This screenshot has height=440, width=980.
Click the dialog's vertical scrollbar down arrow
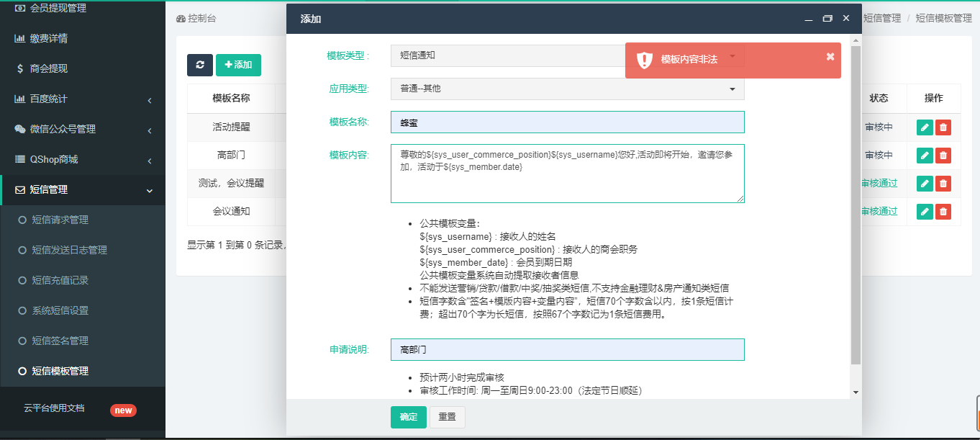[856, 392]
